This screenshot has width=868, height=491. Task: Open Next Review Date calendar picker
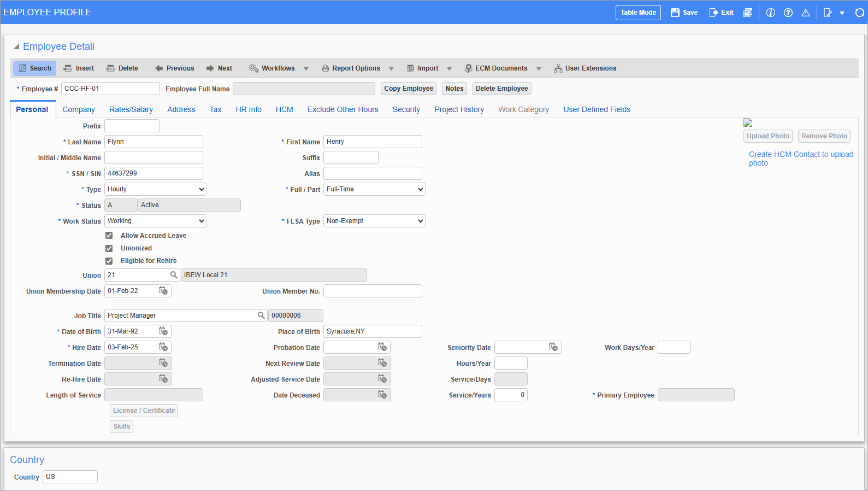click(x=382, y=363)
